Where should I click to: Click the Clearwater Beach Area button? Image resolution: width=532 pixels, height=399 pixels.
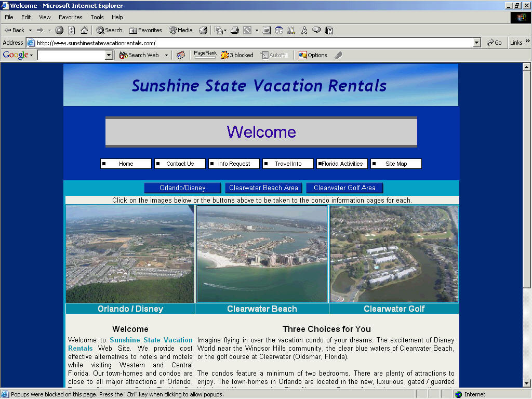(263, 188)
